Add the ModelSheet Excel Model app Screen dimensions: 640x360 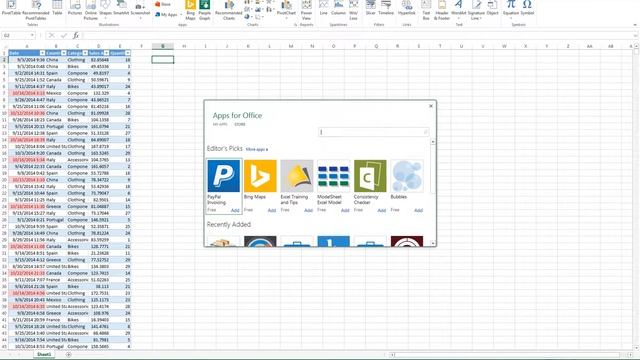point(345,211)
